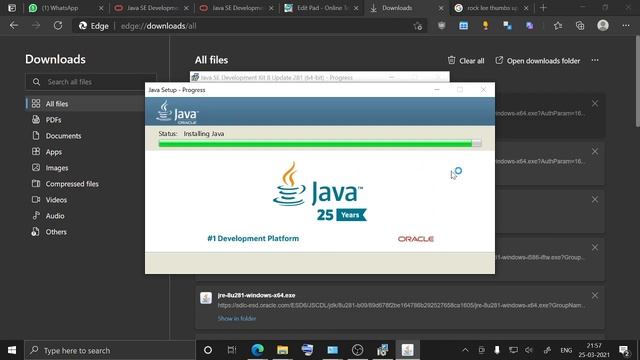Open Task View in the taskbar

point(232,350)
